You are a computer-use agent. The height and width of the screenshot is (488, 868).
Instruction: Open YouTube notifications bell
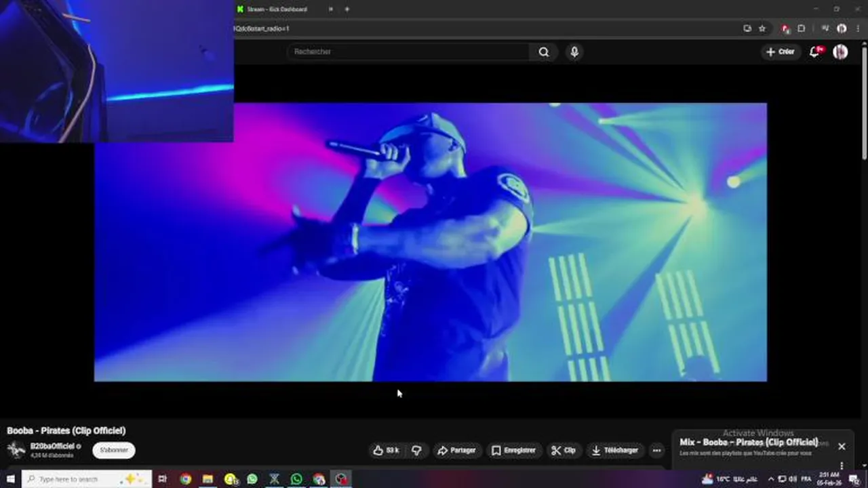(815, 52)
